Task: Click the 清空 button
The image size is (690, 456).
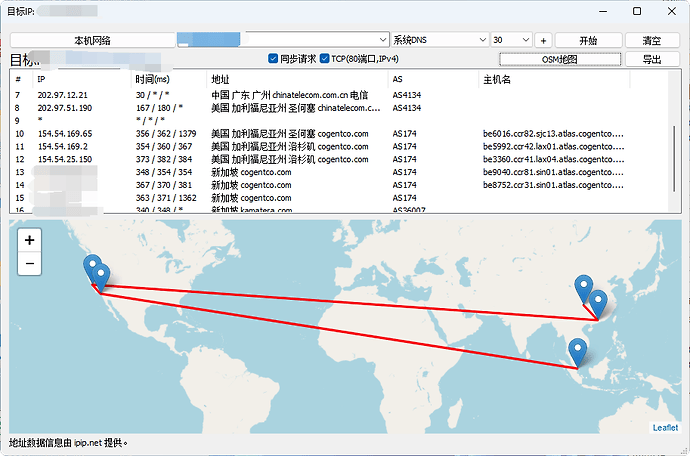Action: tap(652, 40)
